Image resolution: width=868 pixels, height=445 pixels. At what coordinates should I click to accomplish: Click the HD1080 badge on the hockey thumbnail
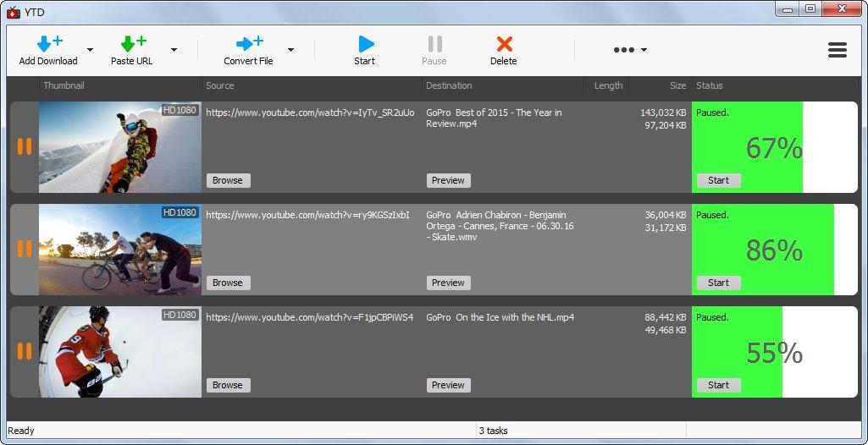180,315
